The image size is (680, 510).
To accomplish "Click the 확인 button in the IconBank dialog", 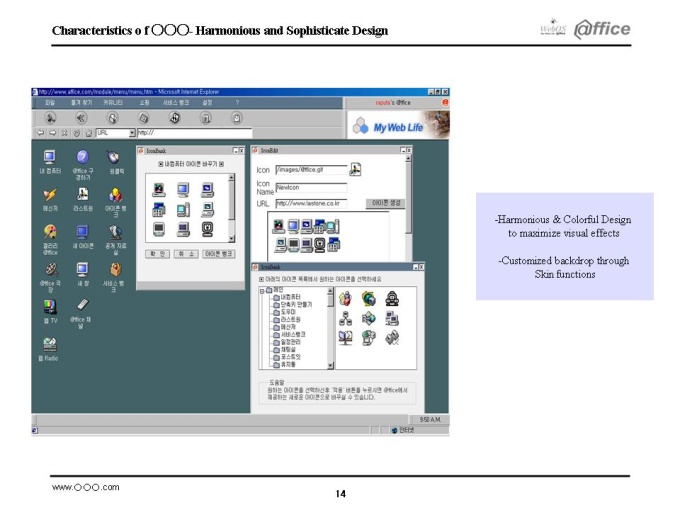I will (x=157, y=254).
